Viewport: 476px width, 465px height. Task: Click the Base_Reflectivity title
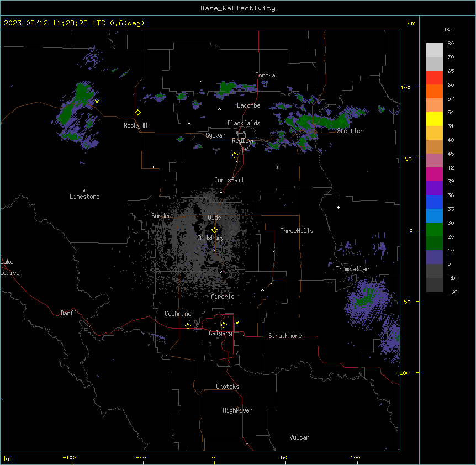[238, 8]
